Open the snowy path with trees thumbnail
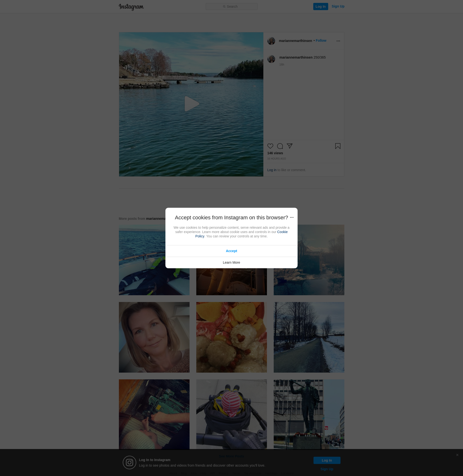 coord(309,337)
